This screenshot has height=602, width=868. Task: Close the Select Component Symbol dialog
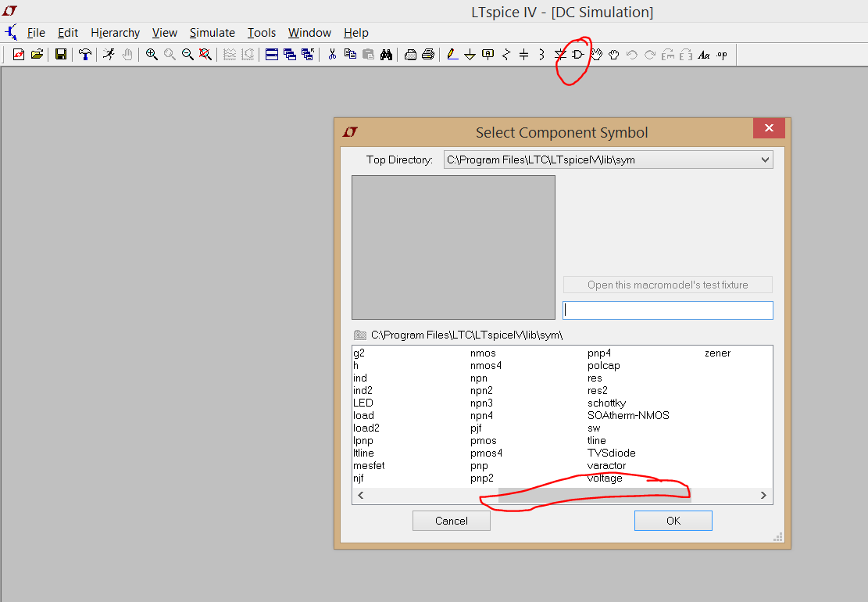pyautogui.click(x=769, y=128)
